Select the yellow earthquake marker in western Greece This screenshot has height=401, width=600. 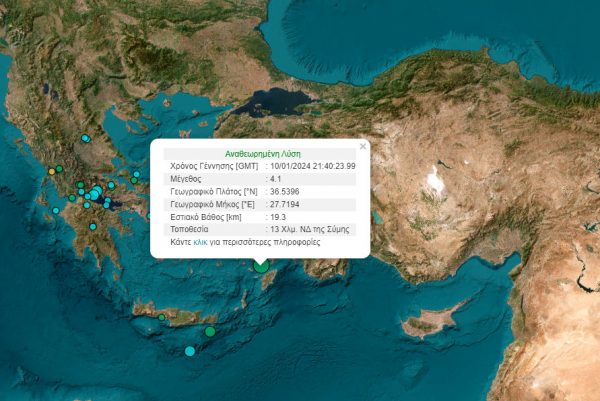coord(52,171)
